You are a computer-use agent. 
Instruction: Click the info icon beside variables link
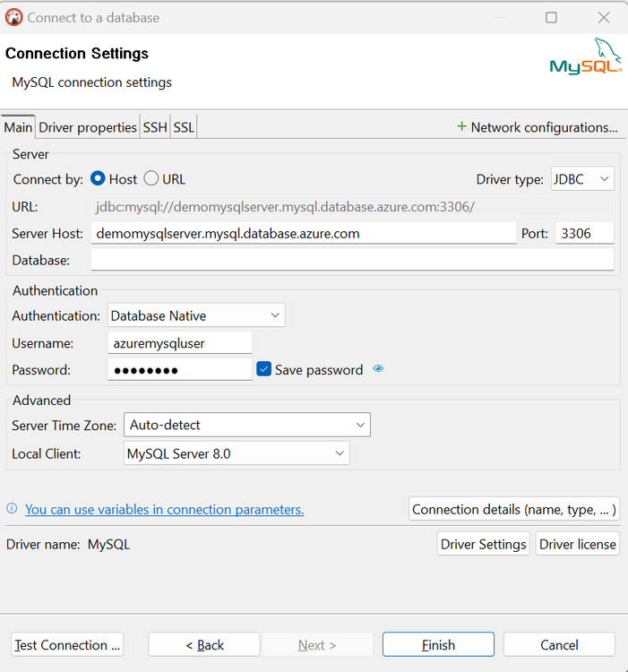pyautogui.click(x=12, y=509)
